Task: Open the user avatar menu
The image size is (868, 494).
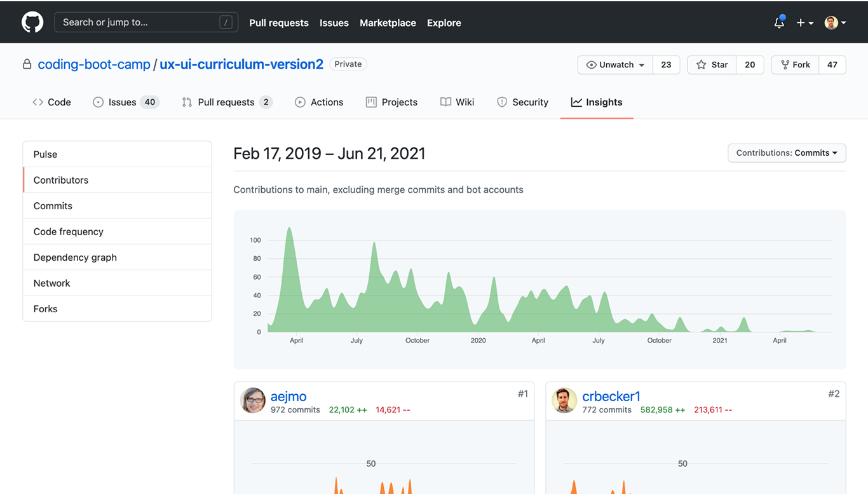Action: [x=835, y=23]
